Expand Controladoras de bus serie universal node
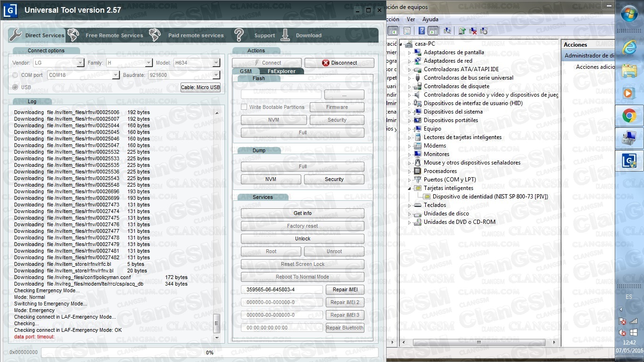Screen dimensions: 644x362 [409, 78]
